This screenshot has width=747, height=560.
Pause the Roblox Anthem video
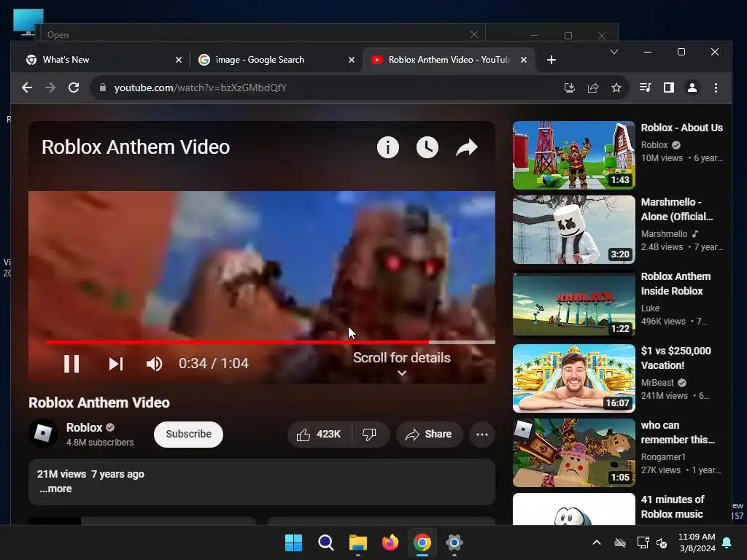tap(71, 364)
